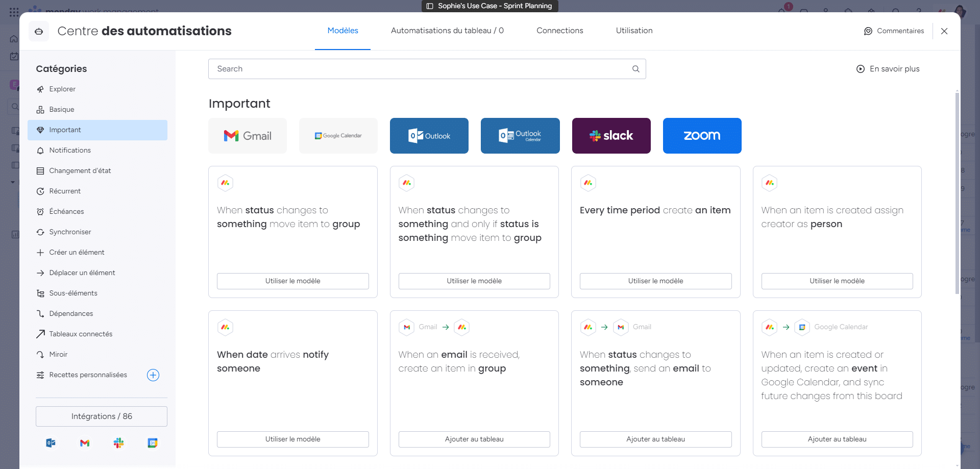Click En savoir plus link
Viewport: 980px width, 469px height.
click(888, 69)
